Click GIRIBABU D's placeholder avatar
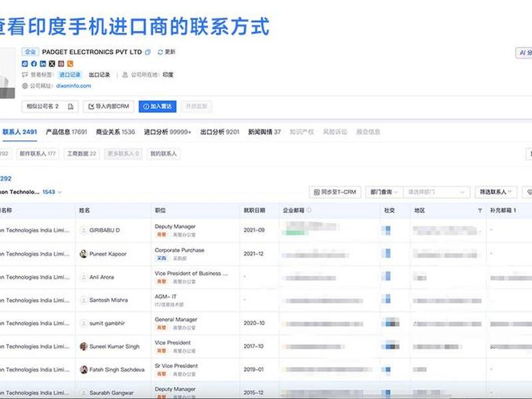The image size is (532, 399). point(84,230)
